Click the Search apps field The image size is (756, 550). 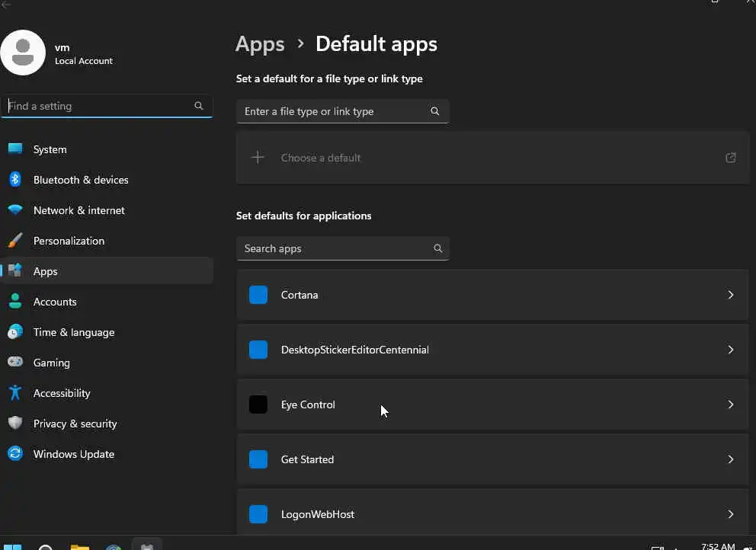[x=334, y=248]
